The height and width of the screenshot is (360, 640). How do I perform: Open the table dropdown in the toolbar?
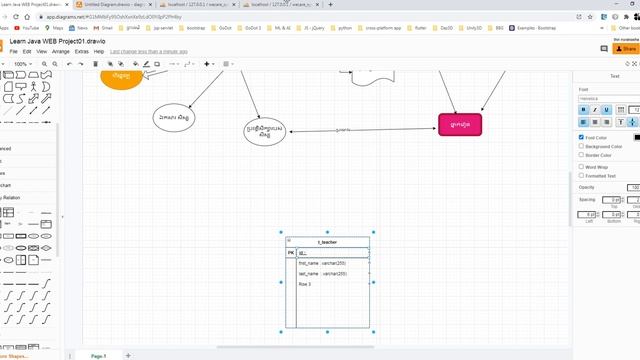point(228,64)
